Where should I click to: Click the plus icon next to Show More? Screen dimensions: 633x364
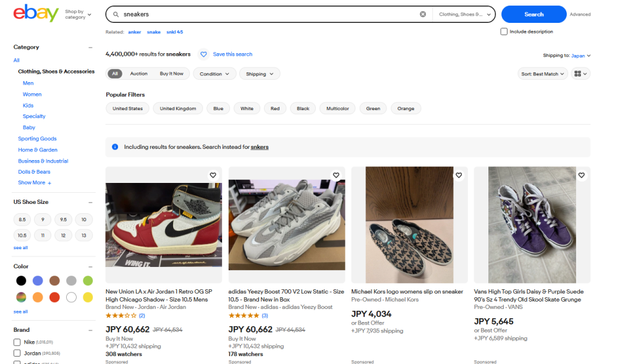click(x=49, y=183)
